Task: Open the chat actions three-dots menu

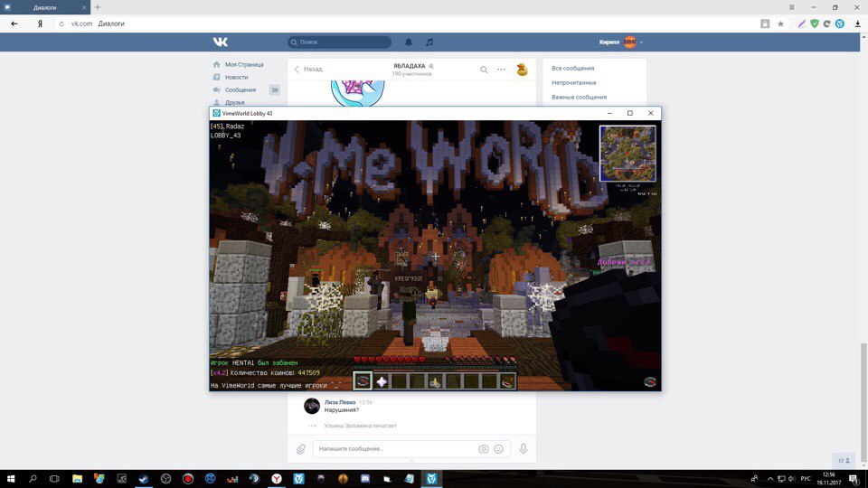Action: [x=502, y=70]
